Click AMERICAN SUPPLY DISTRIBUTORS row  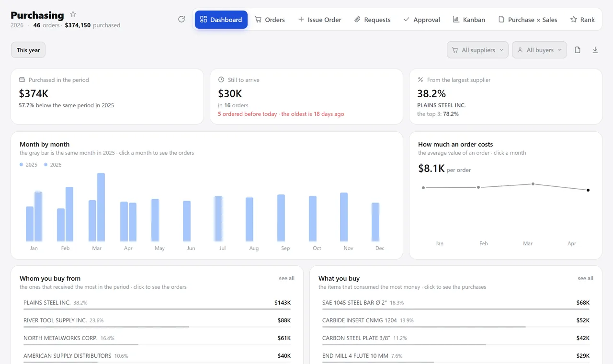(x=157, y=358)
